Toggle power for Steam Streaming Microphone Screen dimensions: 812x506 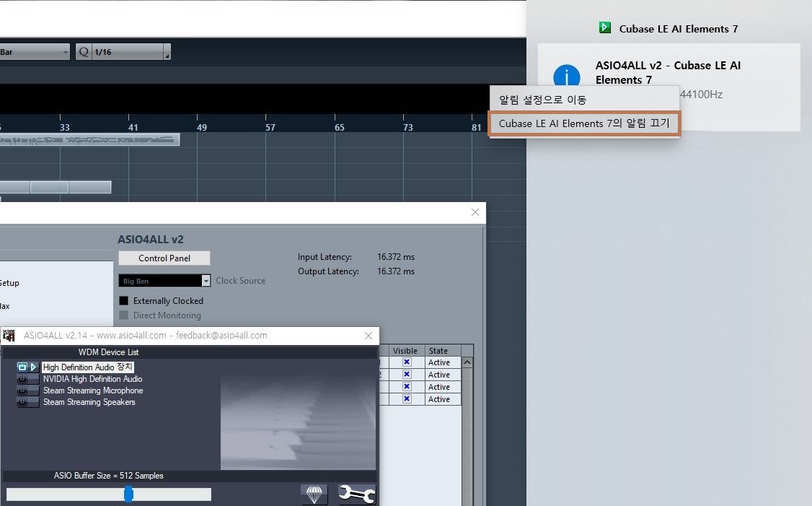(22, 391)
